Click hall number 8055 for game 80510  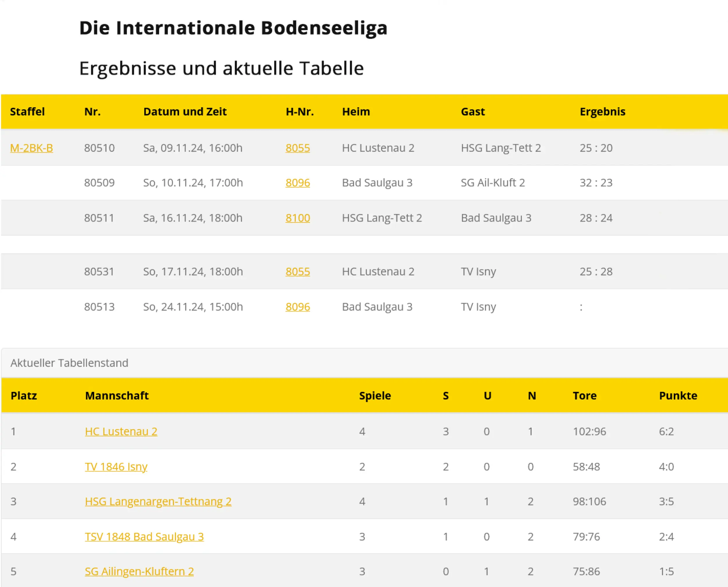click(x=297, y=148)
